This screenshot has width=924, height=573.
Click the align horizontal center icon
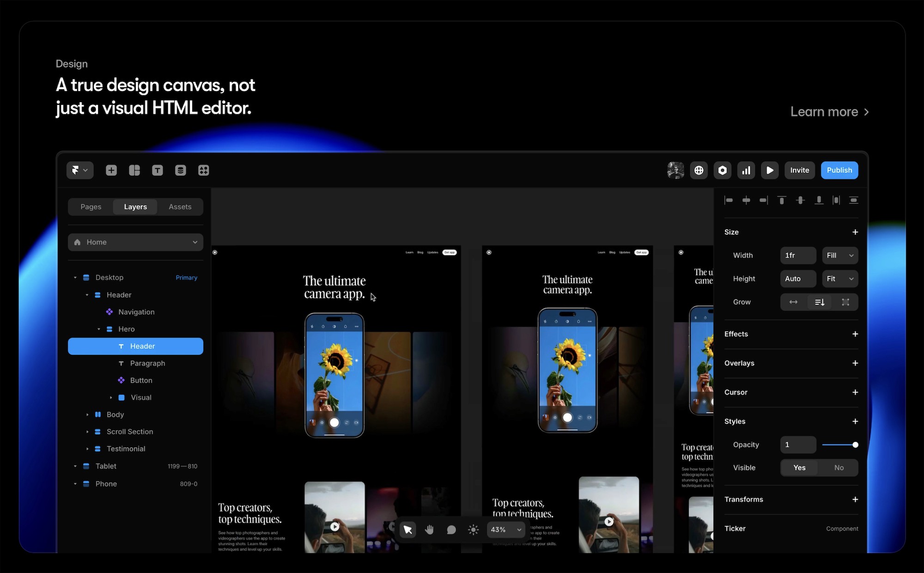point(746,200)
